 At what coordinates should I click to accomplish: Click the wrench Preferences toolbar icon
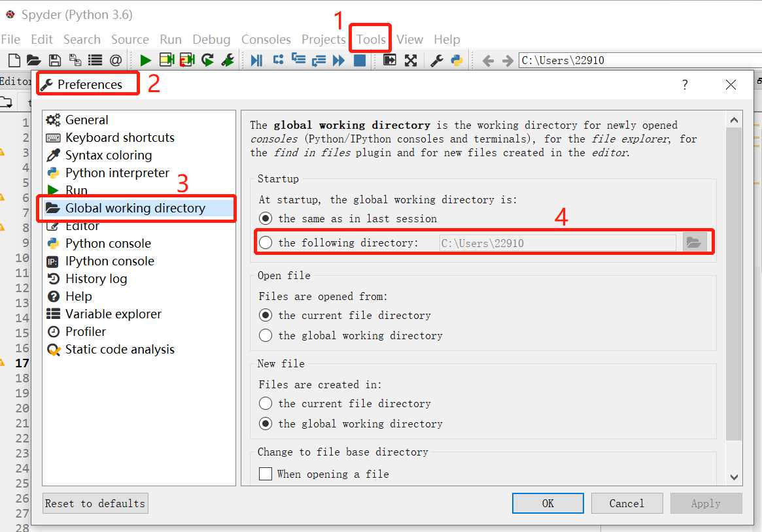pos(436,60)
